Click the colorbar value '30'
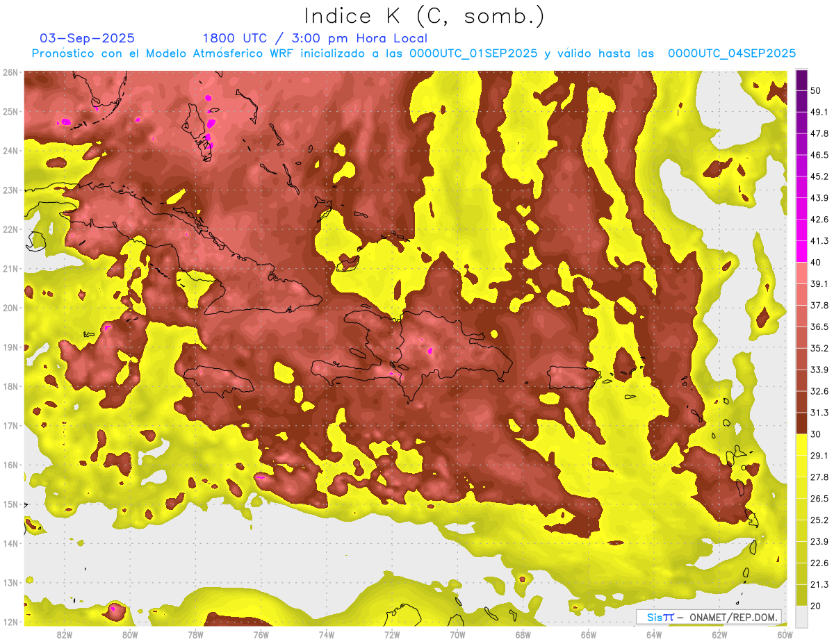 click(x=816, y=434)
